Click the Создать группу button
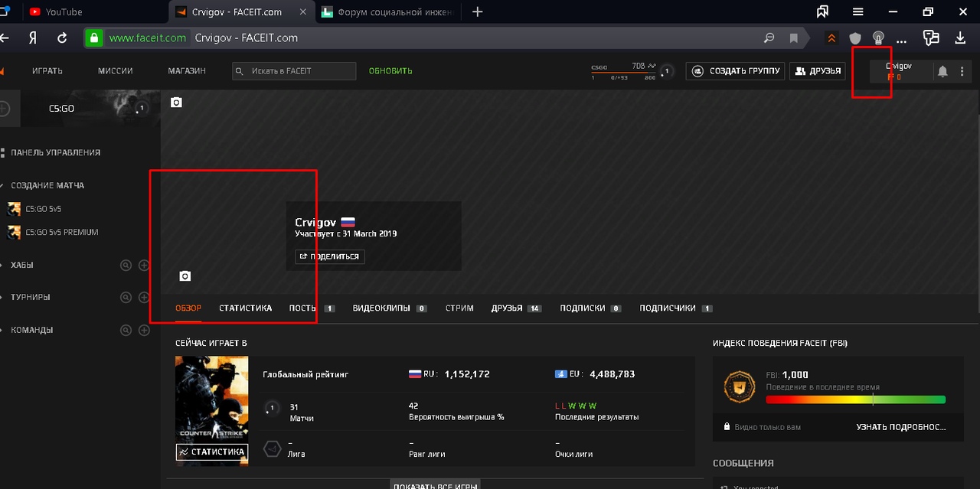Image resolution: width=980 pixels, height=489 pixels. point(735,71)
